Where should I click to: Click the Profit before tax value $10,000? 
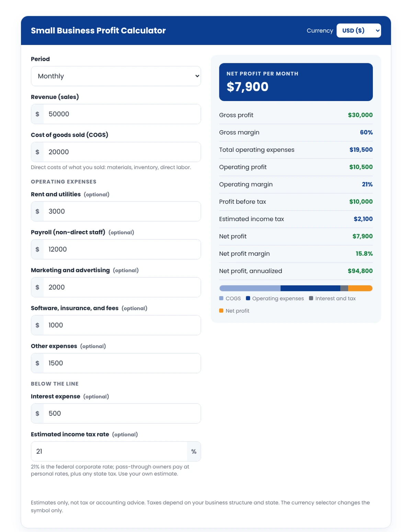361,202
